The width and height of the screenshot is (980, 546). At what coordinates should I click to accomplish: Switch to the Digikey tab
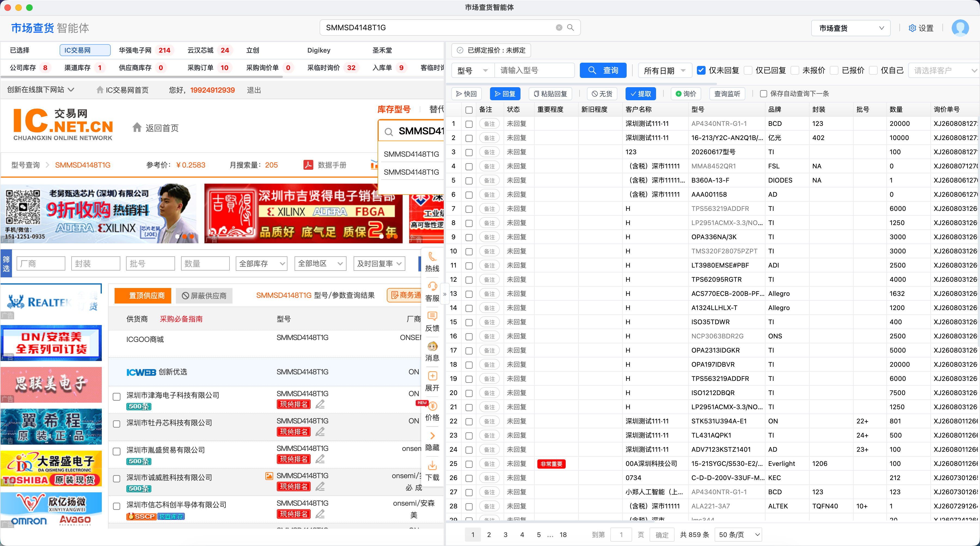coord(318,50)
